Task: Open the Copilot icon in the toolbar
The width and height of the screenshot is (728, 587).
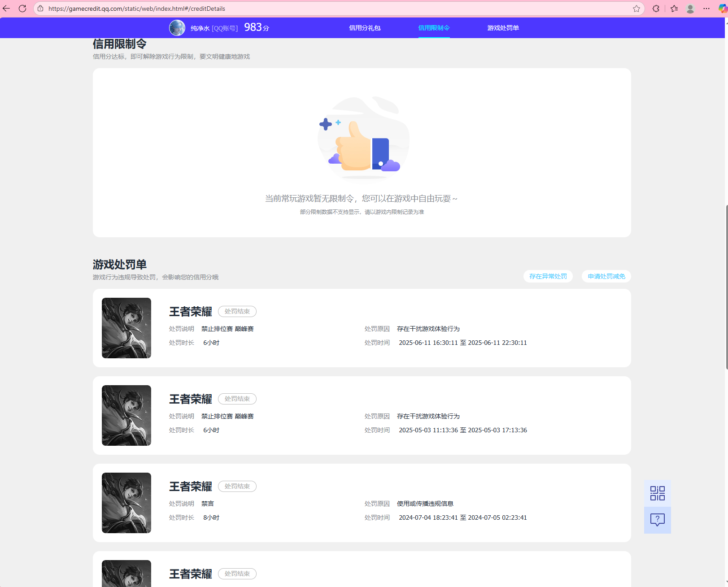Action: click(722, 8)
